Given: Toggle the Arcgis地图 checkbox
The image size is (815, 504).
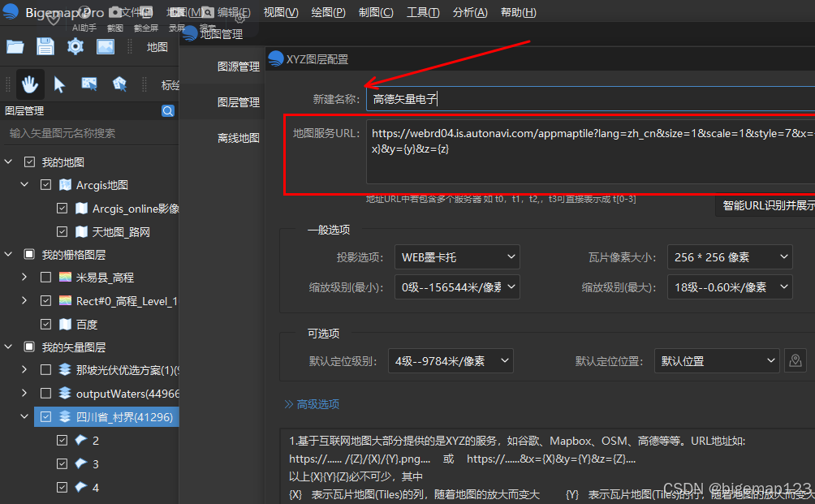Looking at the screenshot, I should [x=45, y=184].
